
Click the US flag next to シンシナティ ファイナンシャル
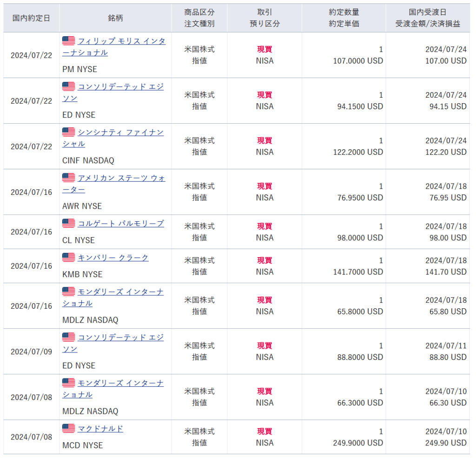68,132
